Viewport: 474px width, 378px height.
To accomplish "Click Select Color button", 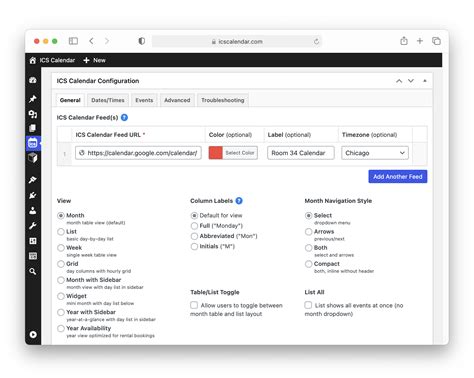I will (240, 153).
